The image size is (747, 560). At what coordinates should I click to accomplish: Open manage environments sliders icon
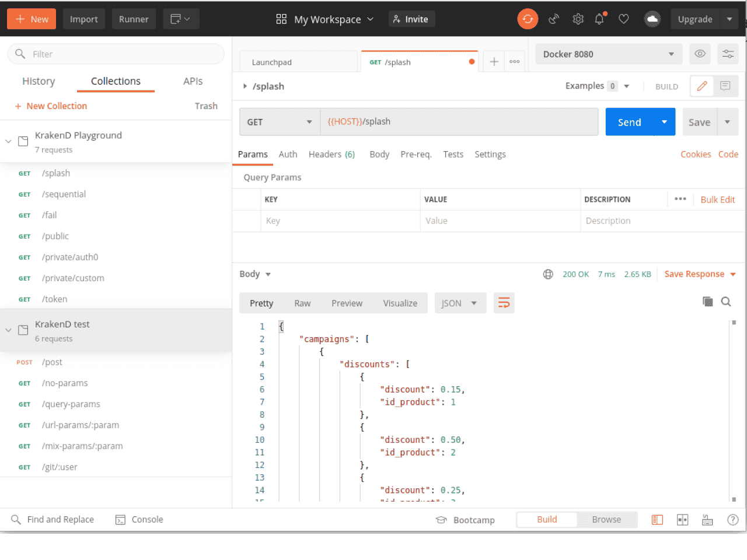pyautogui.click(x=728, y=54)
